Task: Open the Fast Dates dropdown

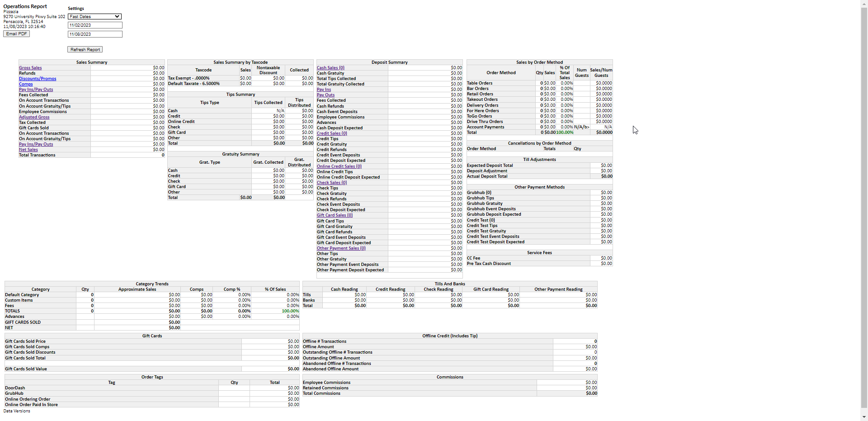Action: (x=94, y=17)
